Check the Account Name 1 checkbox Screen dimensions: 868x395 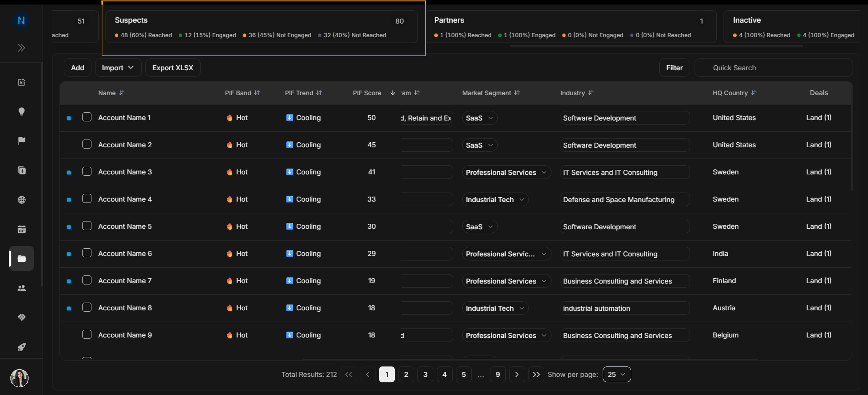(87, 117)
